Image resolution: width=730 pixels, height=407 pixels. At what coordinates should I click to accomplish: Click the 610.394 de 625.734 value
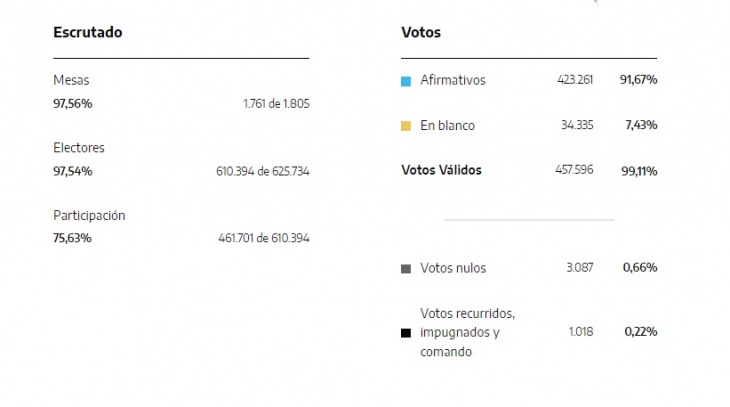click(x=263, y=171)
